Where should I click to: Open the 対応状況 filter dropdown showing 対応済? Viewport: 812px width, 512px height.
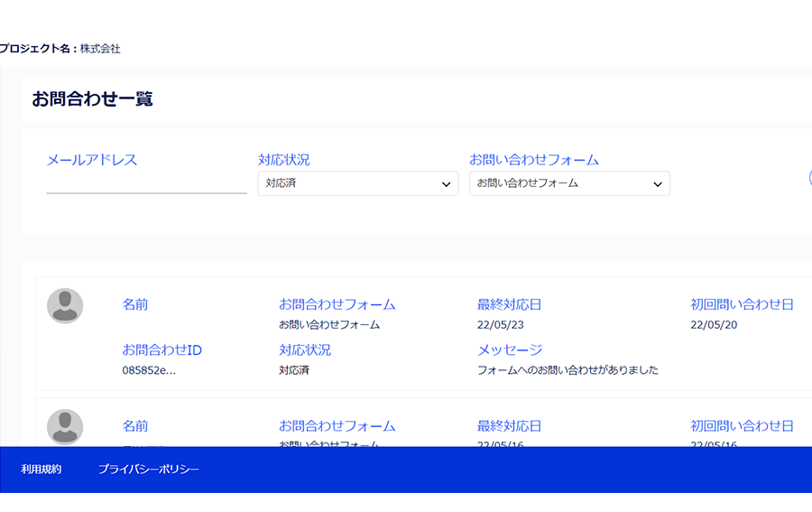(357, 183)
